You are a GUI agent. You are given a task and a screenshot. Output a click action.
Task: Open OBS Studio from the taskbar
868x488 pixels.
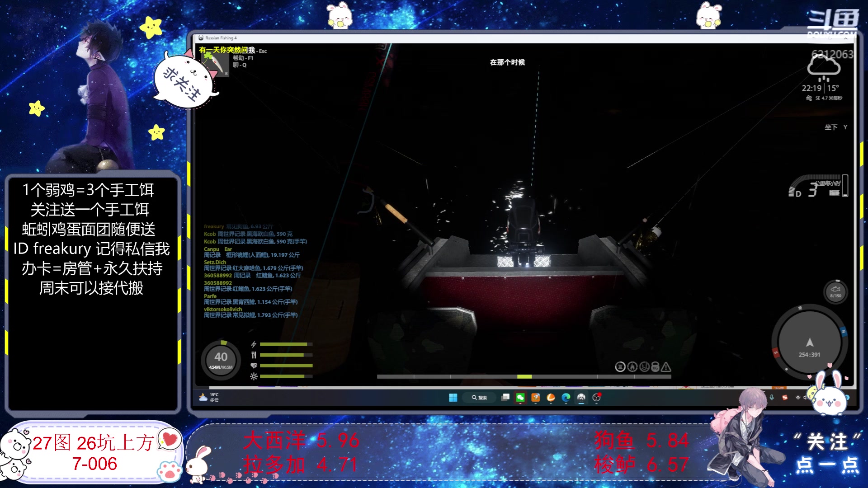point(596,398)
